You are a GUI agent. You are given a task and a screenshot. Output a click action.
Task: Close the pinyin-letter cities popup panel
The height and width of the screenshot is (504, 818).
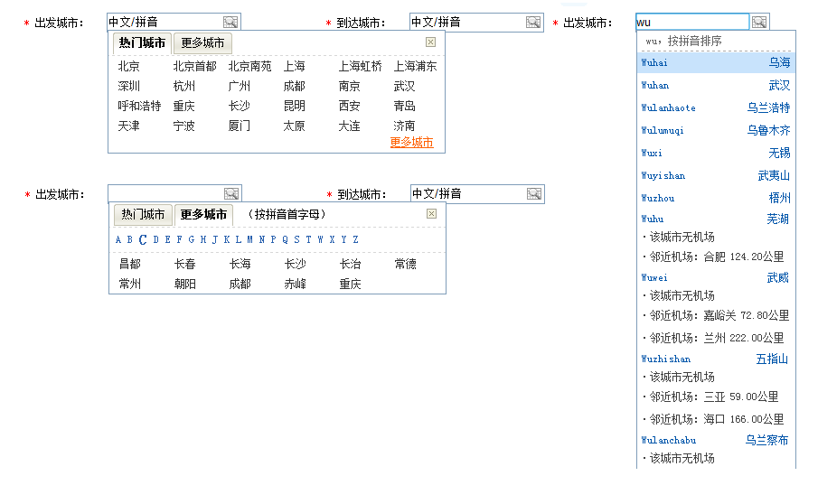[431, 214]
